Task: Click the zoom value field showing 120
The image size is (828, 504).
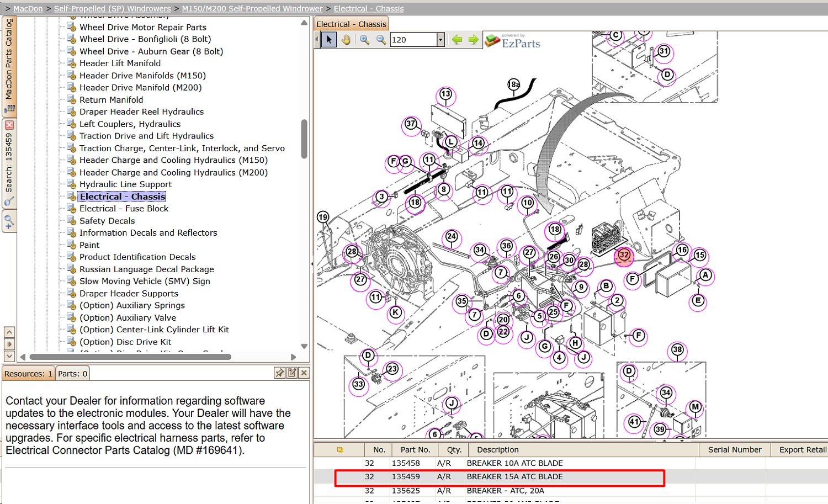Action: pyautogui.click(x=413, y=40)
